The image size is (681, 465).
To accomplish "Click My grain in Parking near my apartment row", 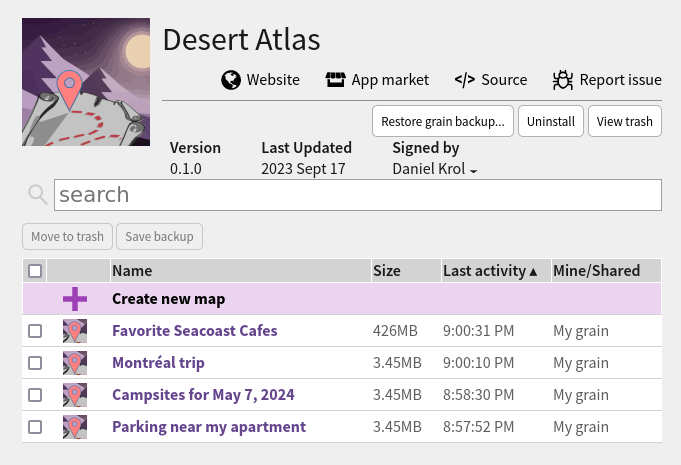I will tap(581, 428).
